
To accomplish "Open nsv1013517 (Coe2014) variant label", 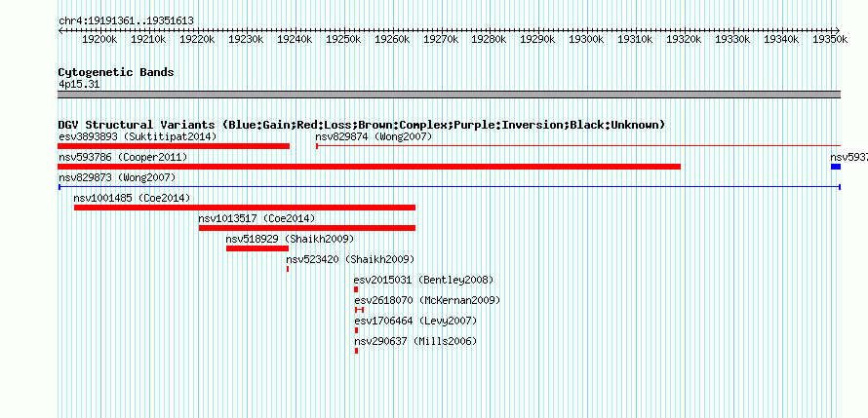I will [x=256, y=218].
